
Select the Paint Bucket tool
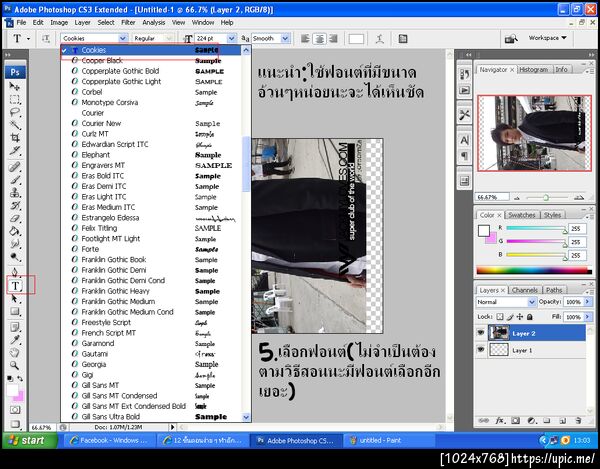tap(15, 231)
